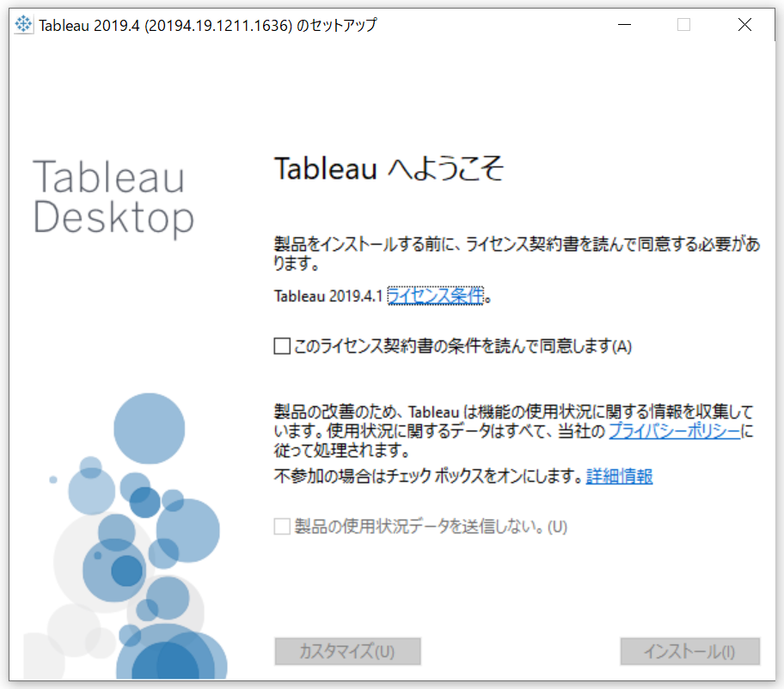This screenshot has height=689, width=784.
Task: Click the 'Tableau へようこそ' heading
Action: coord(389,168)
